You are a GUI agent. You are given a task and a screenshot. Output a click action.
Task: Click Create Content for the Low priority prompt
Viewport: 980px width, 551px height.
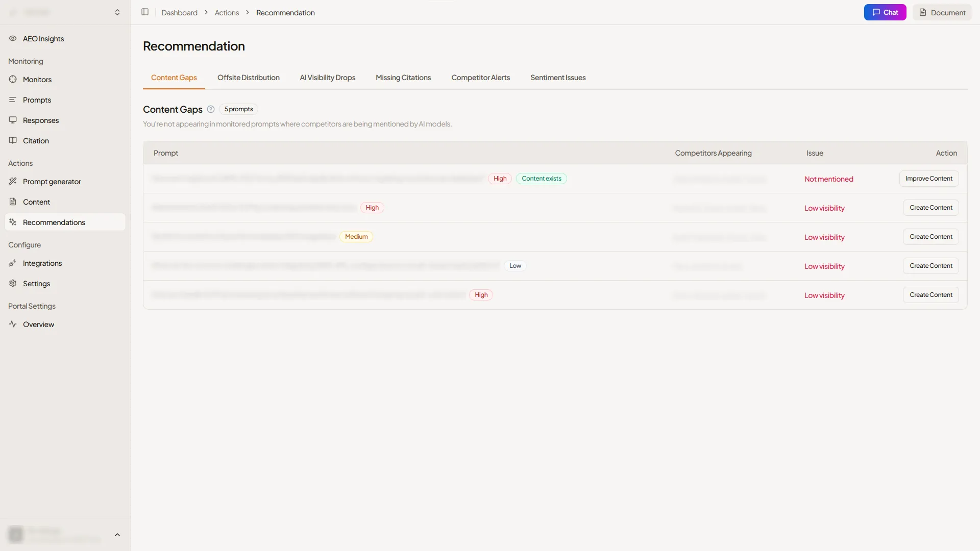931,266
